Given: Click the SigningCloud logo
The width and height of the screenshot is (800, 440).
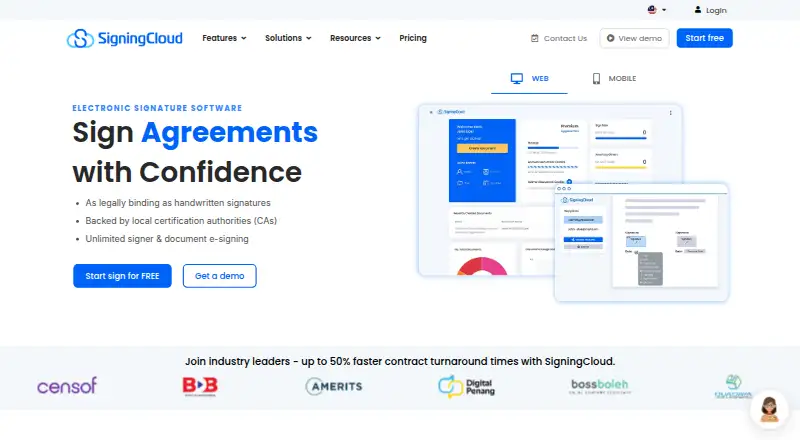Looking at the screenshot, I should (x=124, y=38).
